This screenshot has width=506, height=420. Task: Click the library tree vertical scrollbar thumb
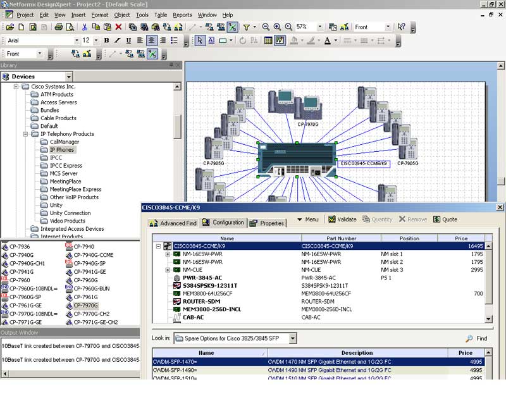(x=178, y=127)
